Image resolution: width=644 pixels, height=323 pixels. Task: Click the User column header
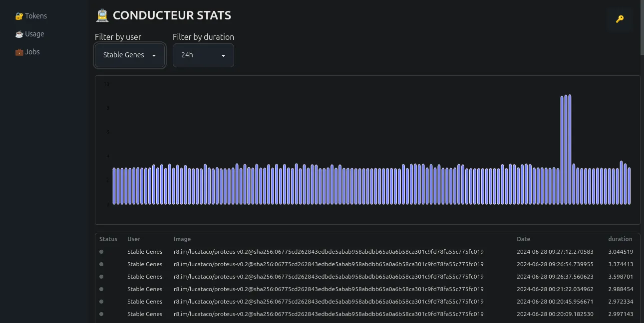(134, 239)
